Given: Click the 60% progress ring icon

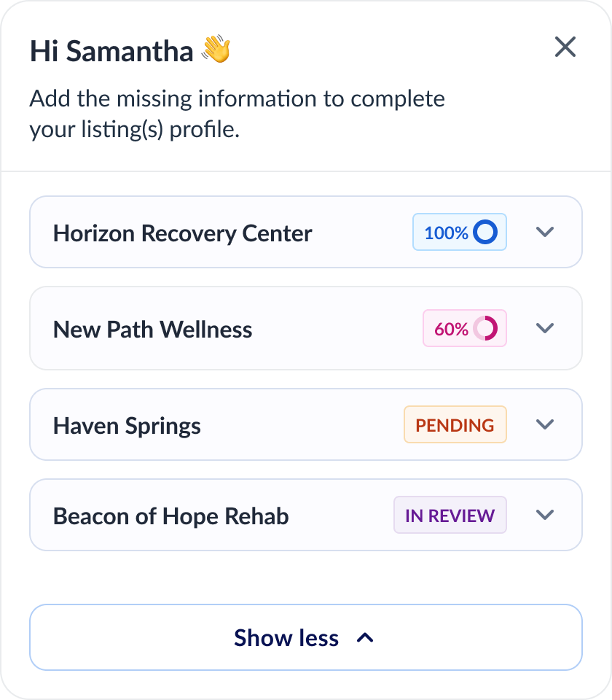Looking at the screenshot, I should [485, 328].
